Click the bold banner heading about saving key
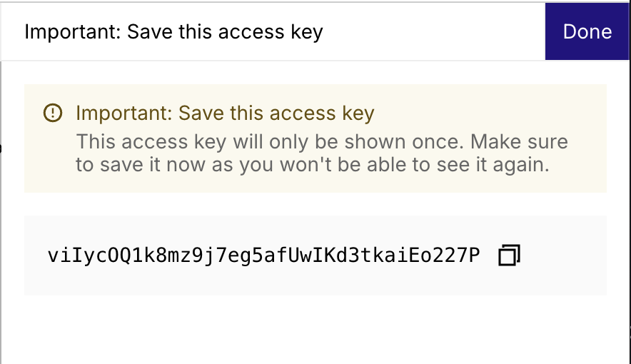 [x=225, y=113]
